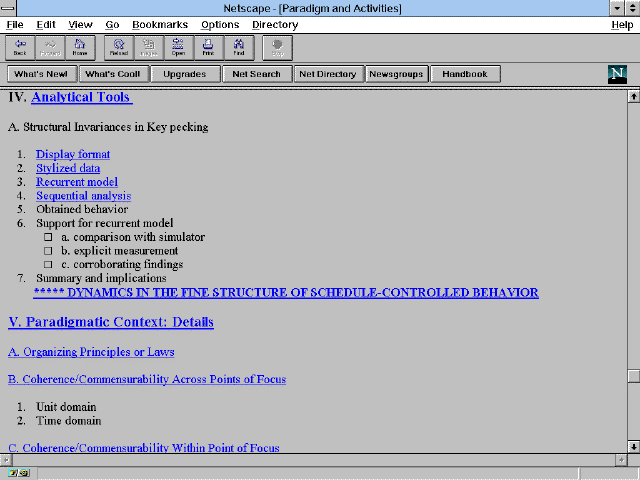This screenshot has height=480, width=640.
Task: Open the Handbook button
Action: (465, 74)
